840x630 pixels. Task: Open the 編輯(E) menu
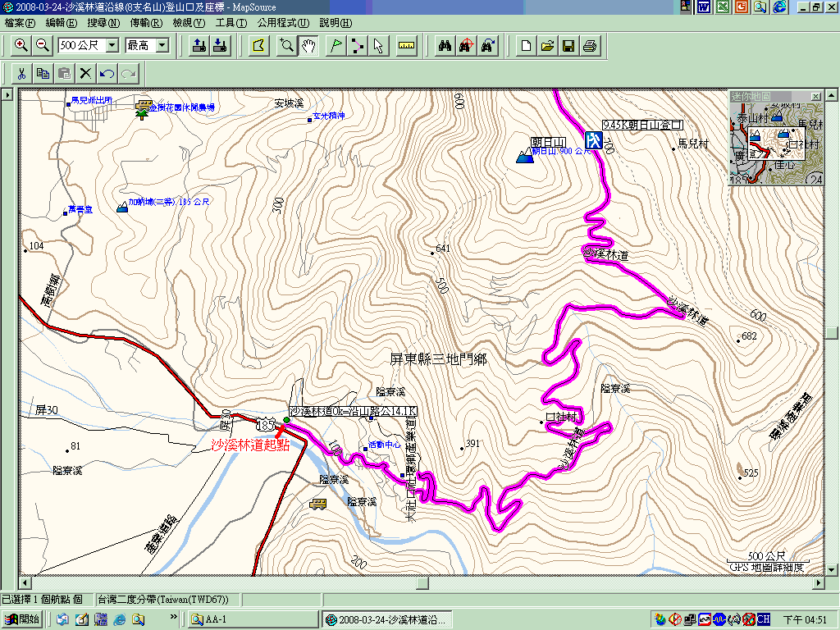(x=61, y=23)
